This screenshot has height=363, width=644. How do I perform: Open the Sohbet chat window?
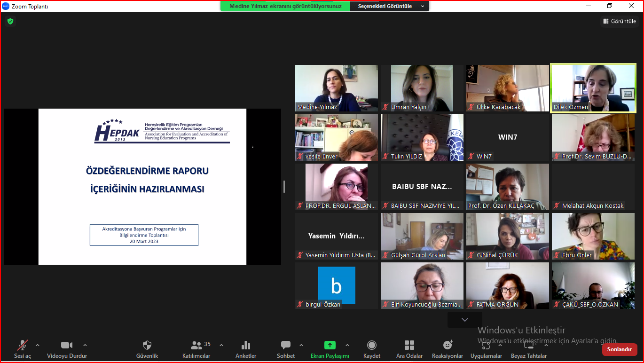coord(285,346)
